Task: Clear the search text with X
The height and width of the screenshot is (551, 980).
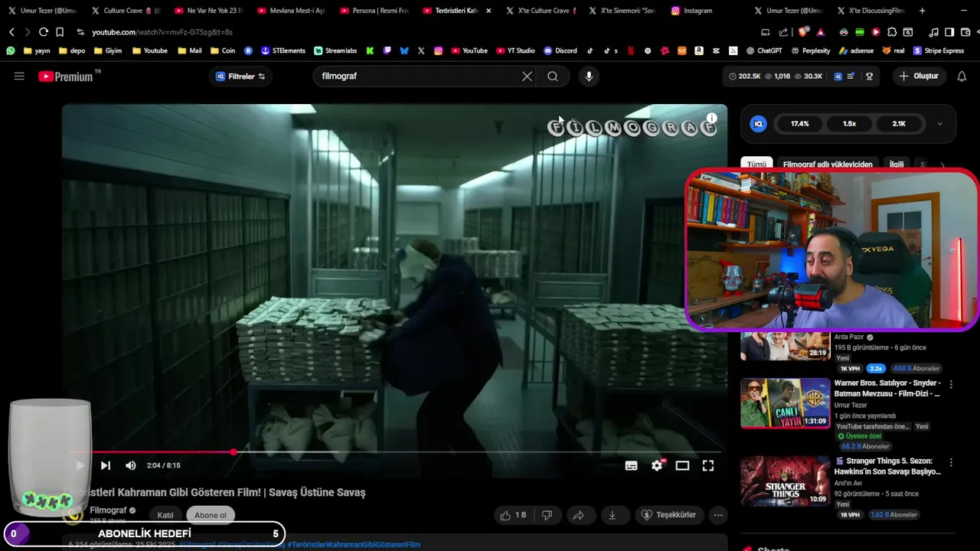Action: (527, 77)
